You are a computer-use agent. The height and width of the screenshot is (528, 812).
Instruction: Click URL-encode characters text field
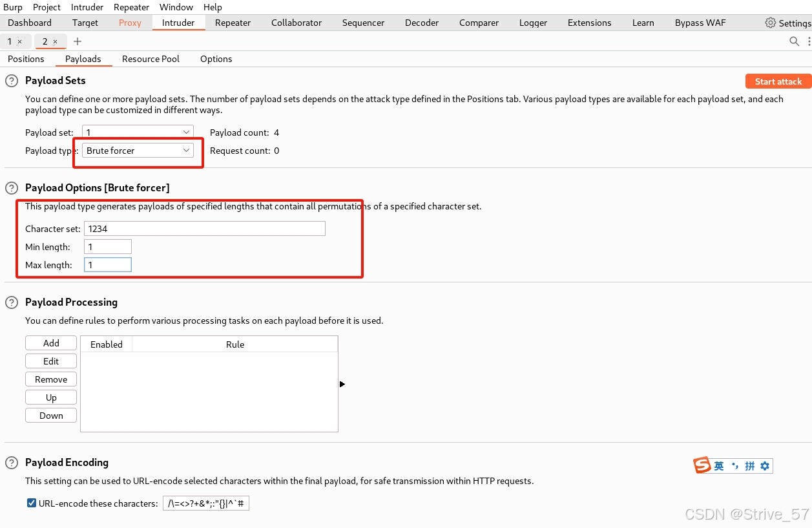click(x=206, y=503)
